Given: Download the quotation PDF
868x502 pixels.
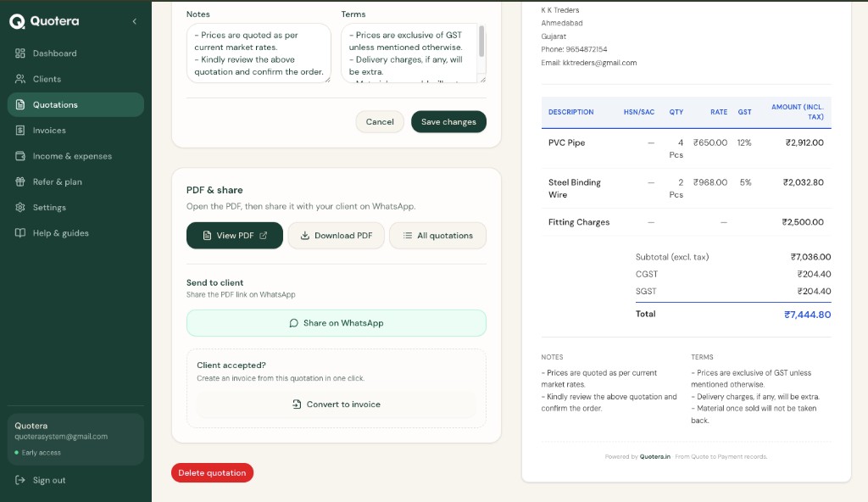Looking at the screenshot, I should click(336, 236).
